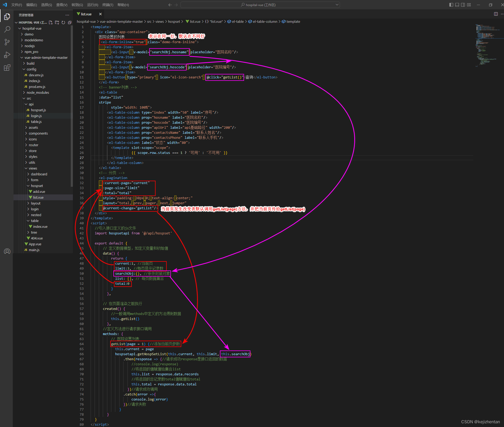
Task: Open add.vue under hospset
Action: coord(39,192)
